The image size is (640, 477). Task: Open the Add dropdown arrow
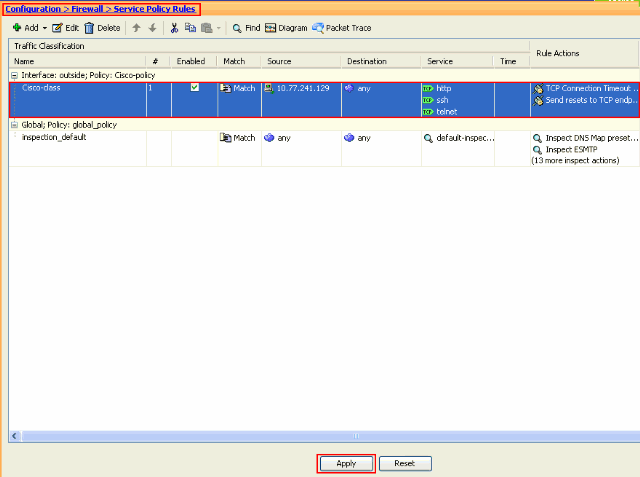(x=44, y=28)
